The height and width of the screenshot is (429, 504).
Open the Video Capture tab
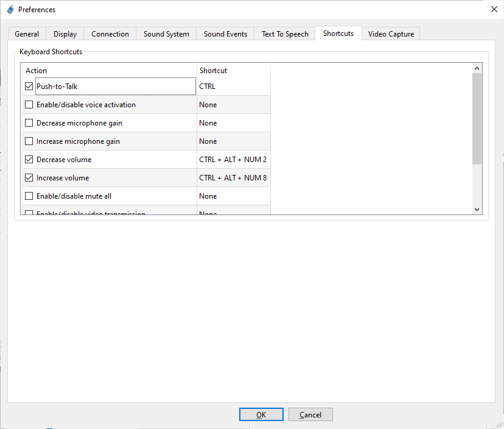click(391, 34)
